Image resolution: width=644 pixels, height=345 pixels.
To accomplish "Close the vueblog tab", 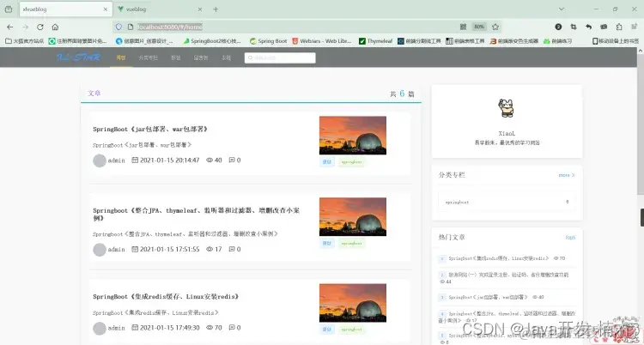I will pyautogui.click(x=200, y=9).
